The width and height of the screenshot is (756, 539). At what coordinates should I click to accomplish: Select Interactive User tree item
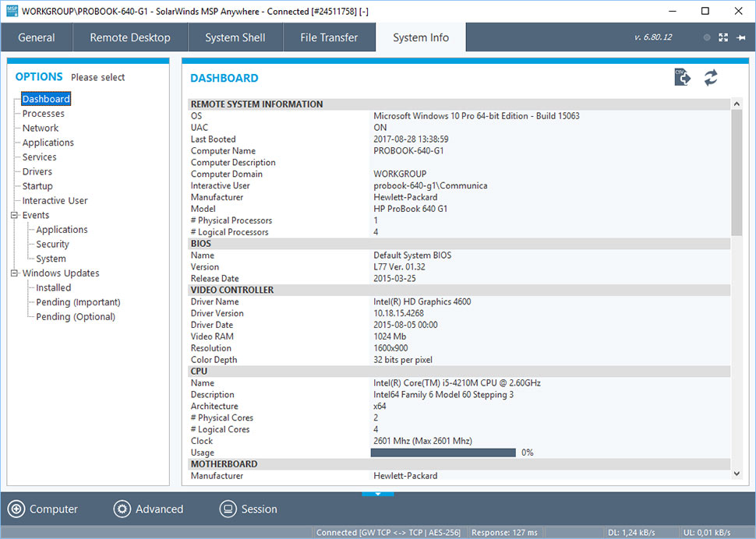click(55, 200)
